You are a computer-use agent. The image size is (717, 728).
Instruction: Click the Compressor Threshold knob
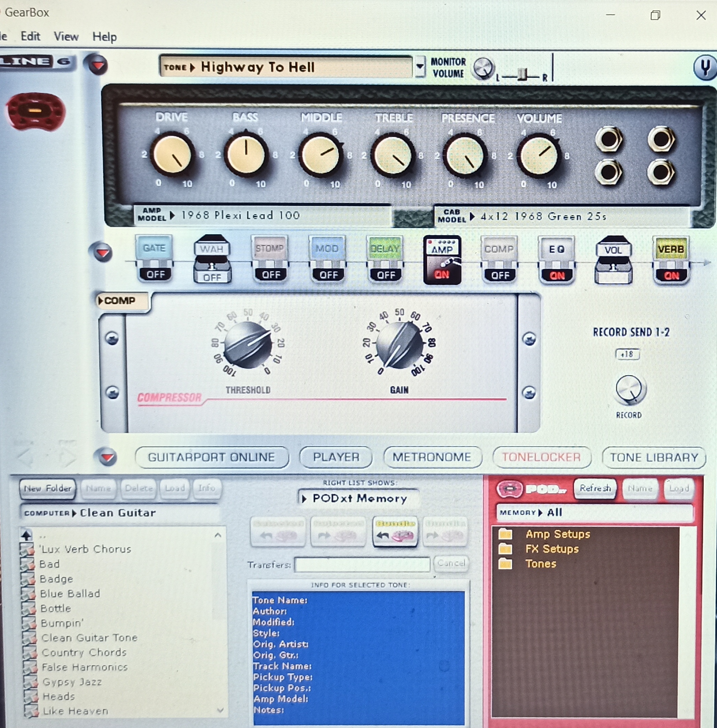(248, 345)
